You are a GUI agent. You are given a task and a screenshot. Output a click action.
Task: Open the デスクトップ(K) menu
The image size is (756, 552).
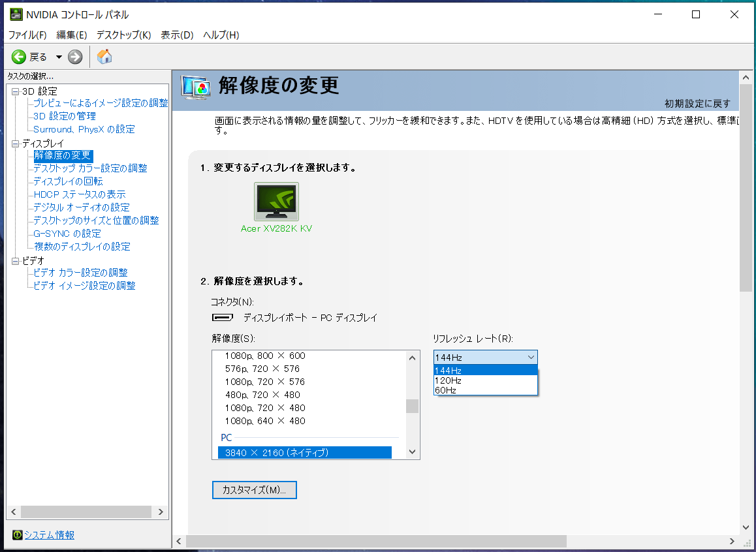[124, 35]
